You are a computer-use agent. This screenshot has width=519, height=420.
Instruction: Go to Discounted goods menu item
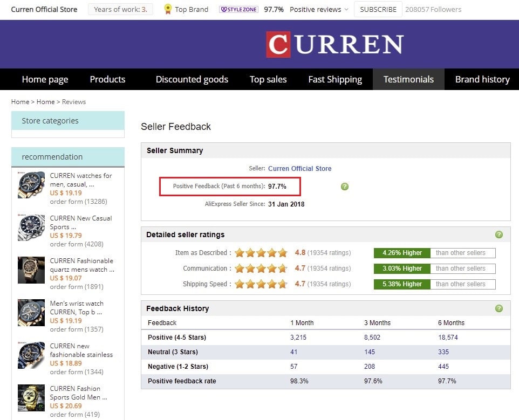(192, 79)
